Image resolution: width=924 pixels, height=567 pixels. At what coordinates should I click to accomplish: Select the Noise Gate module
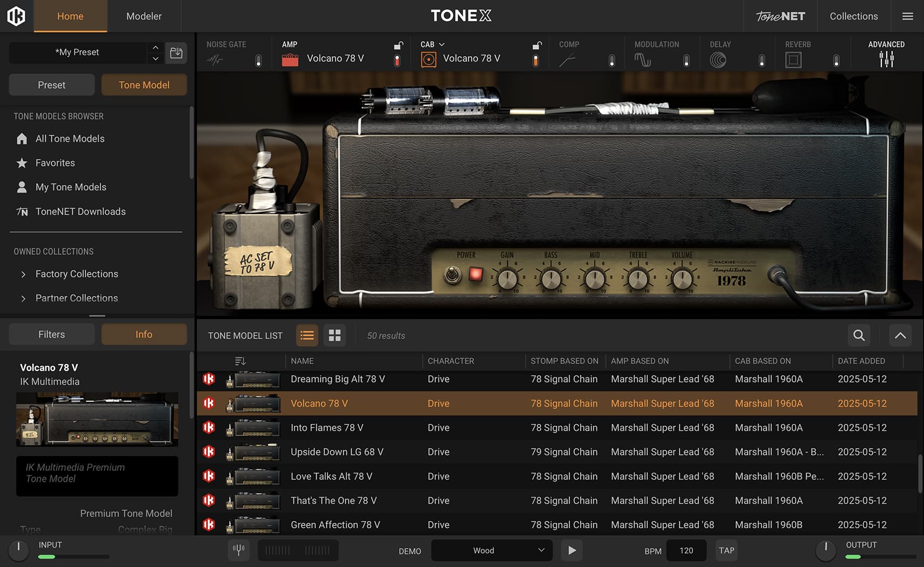click(x=215, y=58)
